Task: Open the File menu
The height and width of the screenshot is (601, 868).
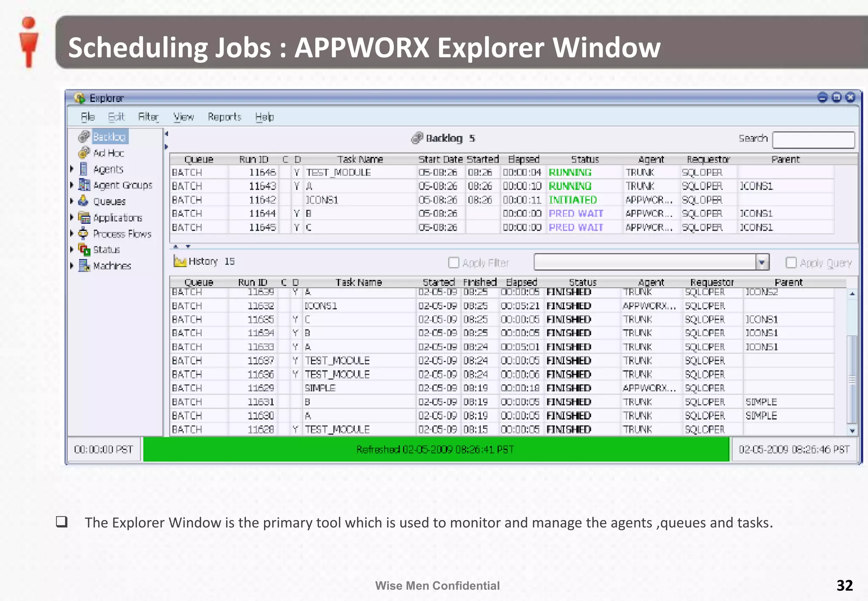Action: click(x=88, y=117)
